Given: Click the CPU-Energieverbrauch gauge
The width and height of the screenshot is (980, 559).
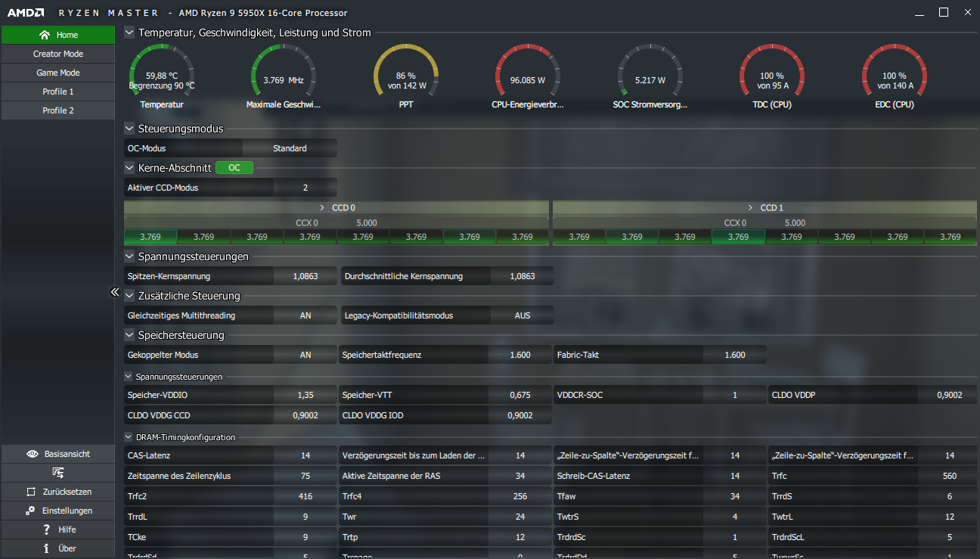Looking at the screenshot, I should coord(528,76).
